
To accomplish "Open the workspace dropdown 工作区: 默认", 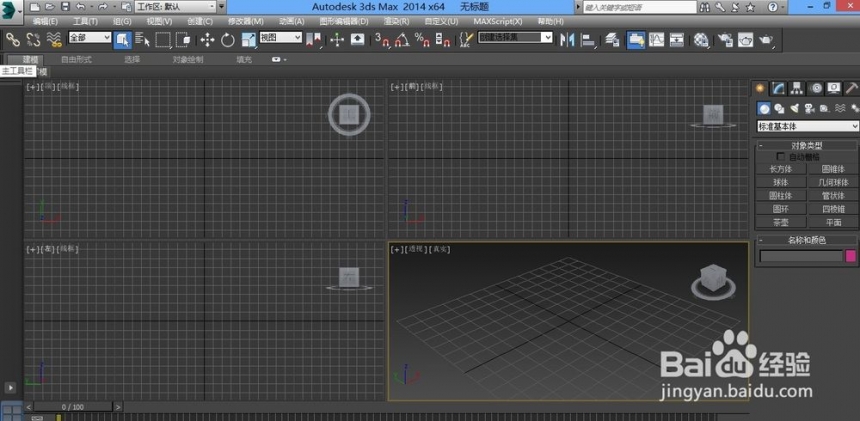I will pos(175,7).
